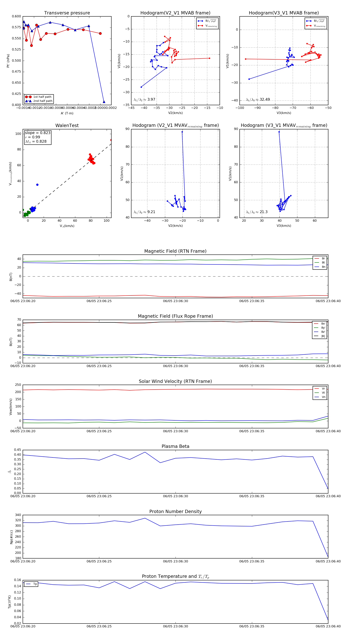Click the eigenvalue ratio text '3.97'

pos(151,100)
